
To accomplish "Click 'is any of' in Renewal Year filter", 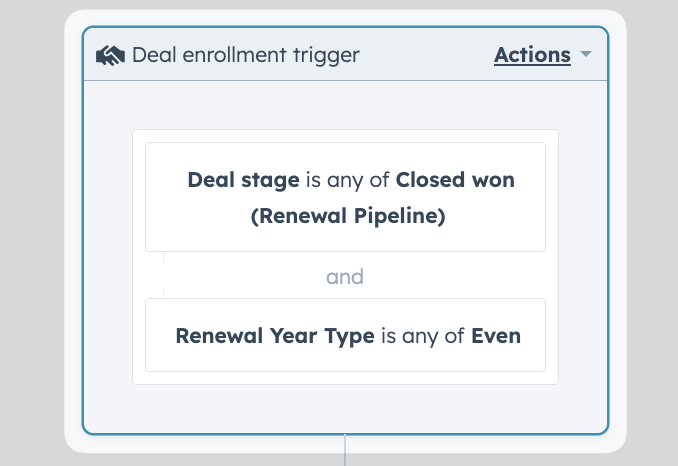I will [423, 336].
